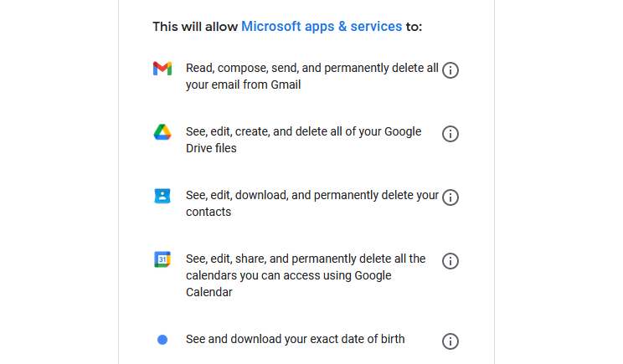
Task: Open info details for Gmail permission
Action: [x=451, y=70]
